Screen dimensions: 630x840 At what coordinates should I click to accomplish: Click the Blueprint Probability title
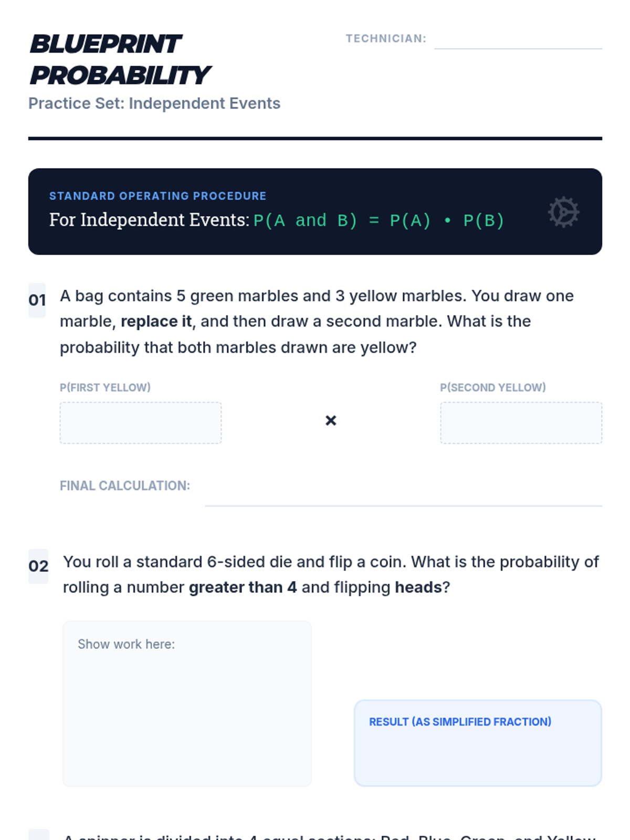pyautogui.click(x=121, y=59)
